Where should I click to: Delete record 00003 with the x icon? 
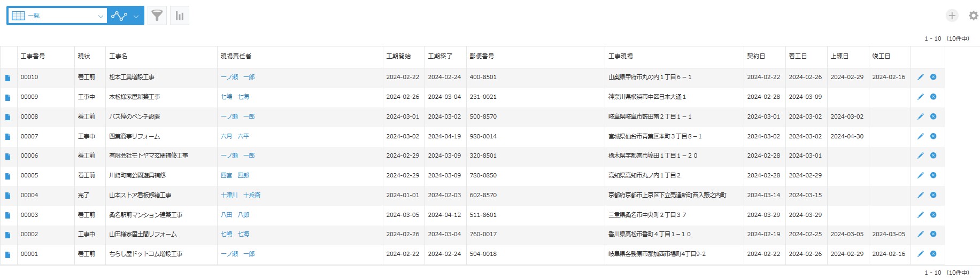(x=933, y=215)
